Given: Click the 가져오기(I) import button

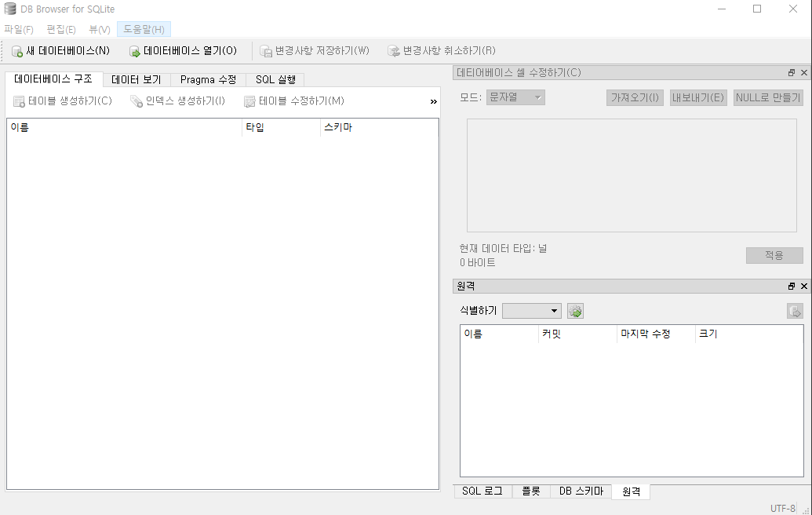Looking at the screenshot, I should 635,97.
